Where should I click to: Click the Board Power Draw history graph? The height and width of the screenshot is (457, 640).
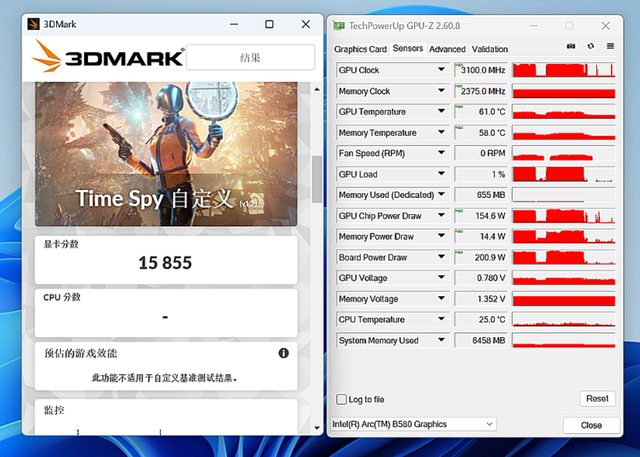tap(564, 257)
